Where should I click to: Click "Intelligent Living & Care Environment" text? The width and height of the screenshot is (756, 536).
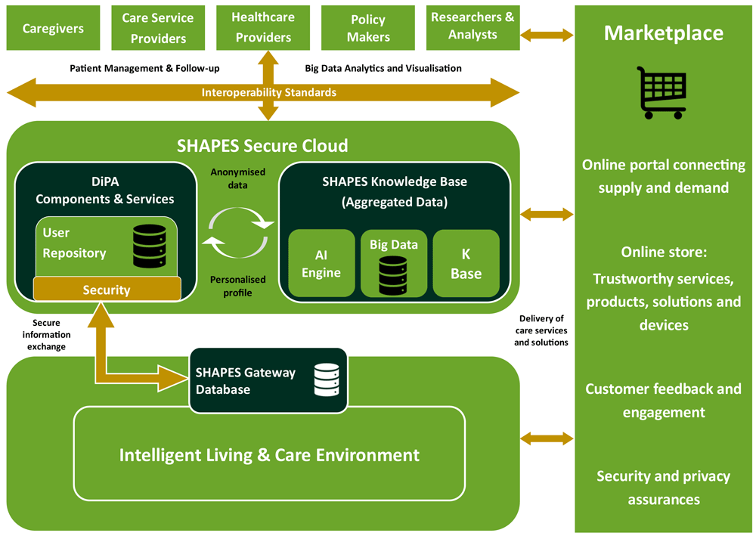coord(270,455)
